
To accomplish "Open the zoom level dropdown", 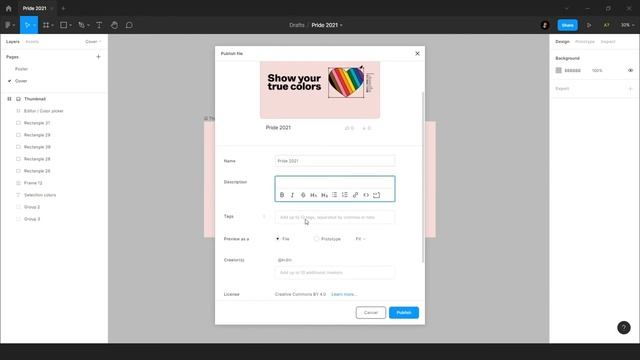I will pos(627,25).
